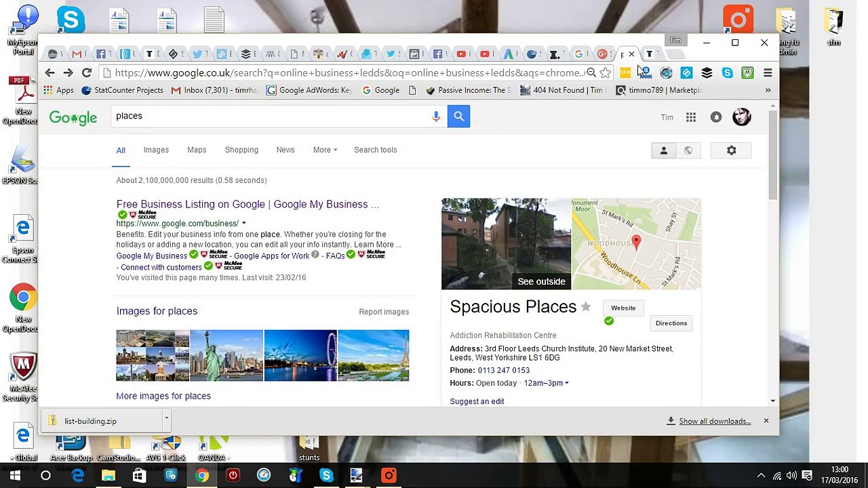The height and width of the screenshot is (488, 868).
Task: Reload the current page
Action: click(x=87, y=73)
